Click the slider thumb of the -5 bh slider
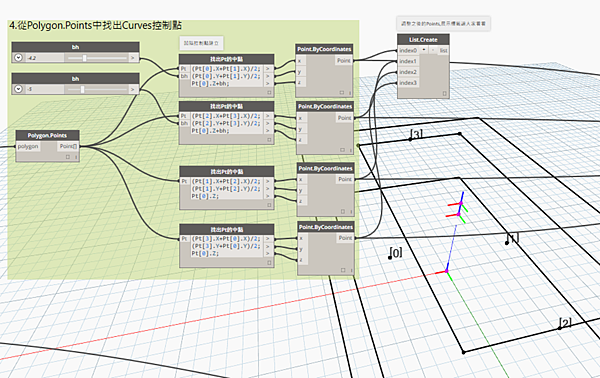Screen dimensions: 600x378 [x=82, y=89]
